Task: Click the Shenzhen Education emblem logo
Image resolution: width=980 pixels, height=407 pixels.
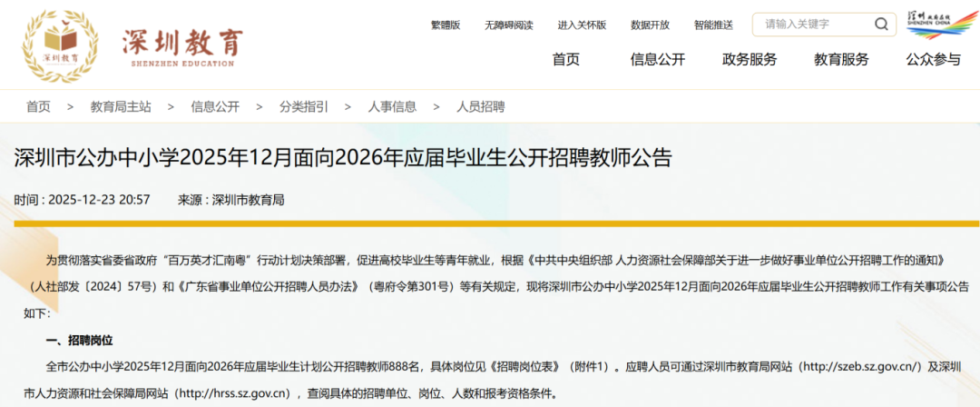Action: pos(61,47)
